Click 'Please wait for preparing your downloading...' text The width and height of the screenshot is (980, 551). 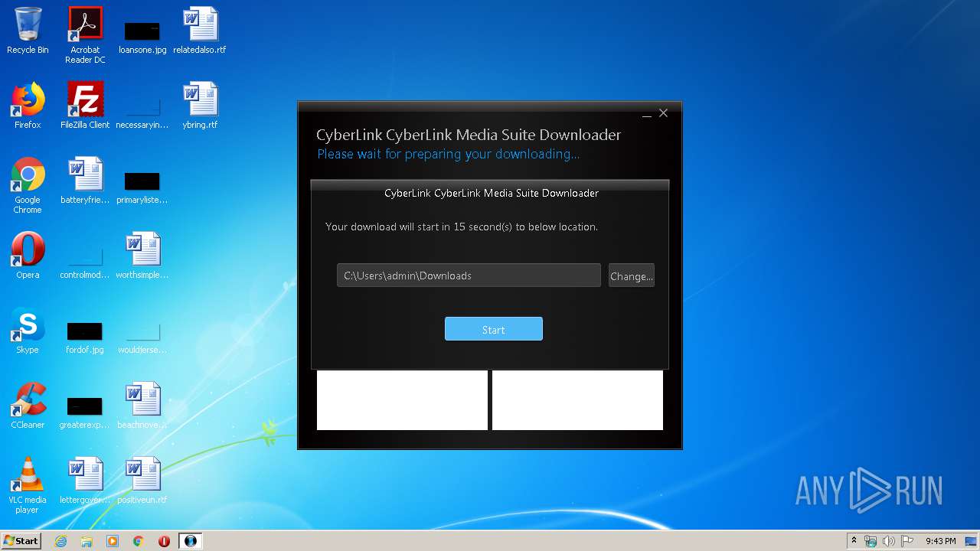coord(449,154)
